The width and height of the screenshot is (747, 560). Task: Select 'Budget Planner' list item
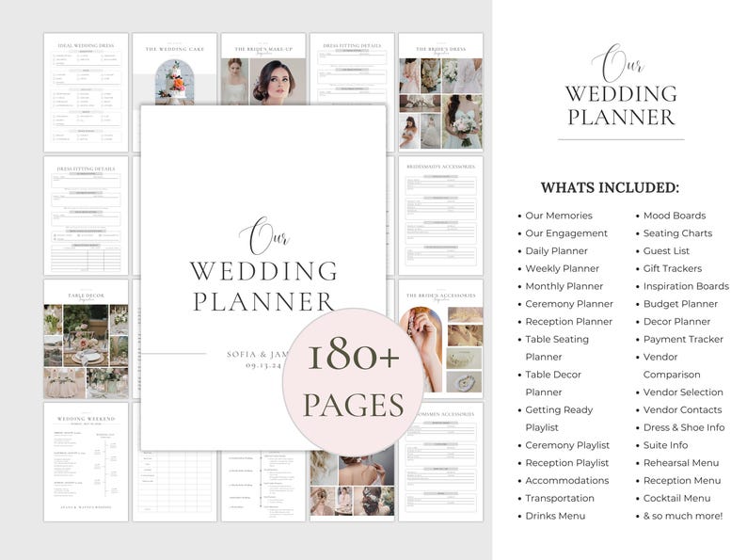pos(680,304)
